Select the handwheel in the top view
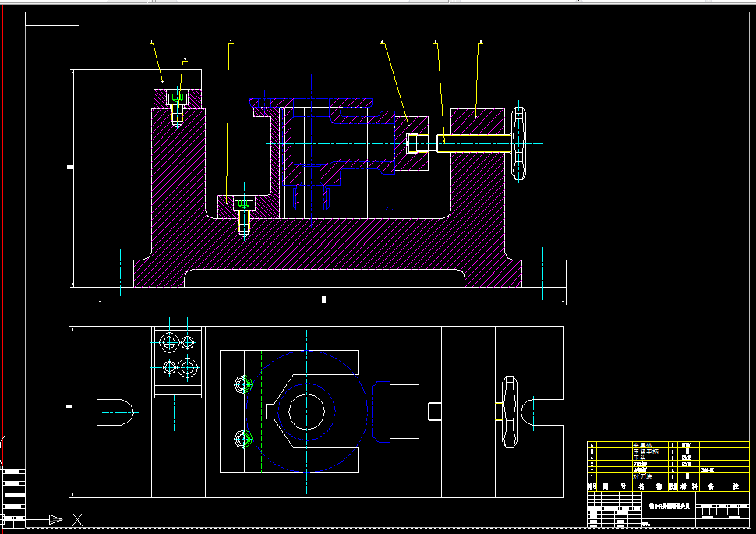This screenshot has width=756, height=534. (510, 412)
